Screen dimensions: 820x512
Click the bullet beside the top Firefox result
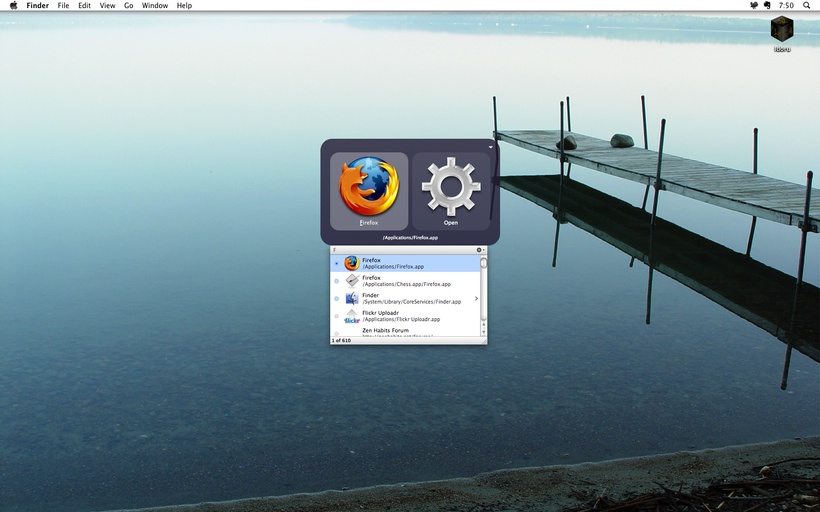336,264
